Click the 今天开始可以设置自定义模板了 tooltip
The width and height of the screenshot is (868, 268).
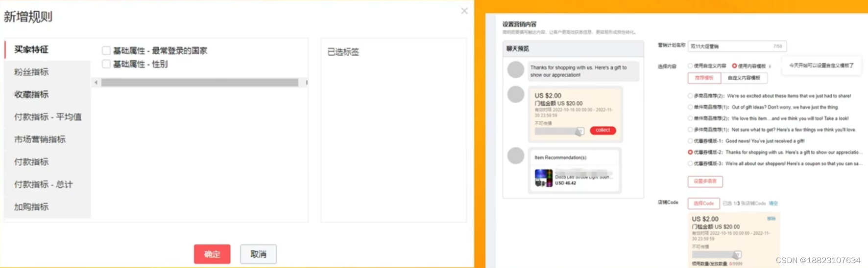pos(821,66)
